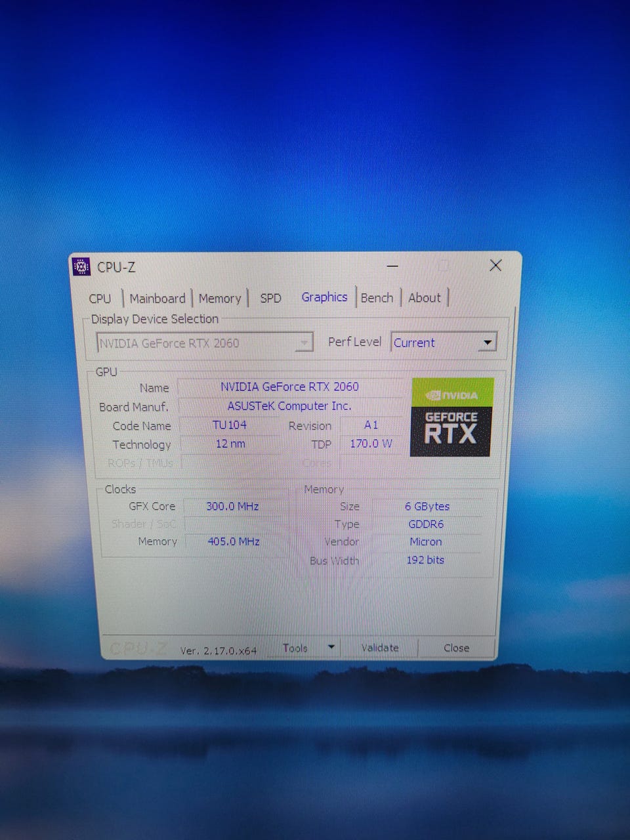Click the ASUSTeK Computer Inc. value
Image resolution: width=630 pixels, height=840 pixels.
pyautogui.click(x=289, y=406)
